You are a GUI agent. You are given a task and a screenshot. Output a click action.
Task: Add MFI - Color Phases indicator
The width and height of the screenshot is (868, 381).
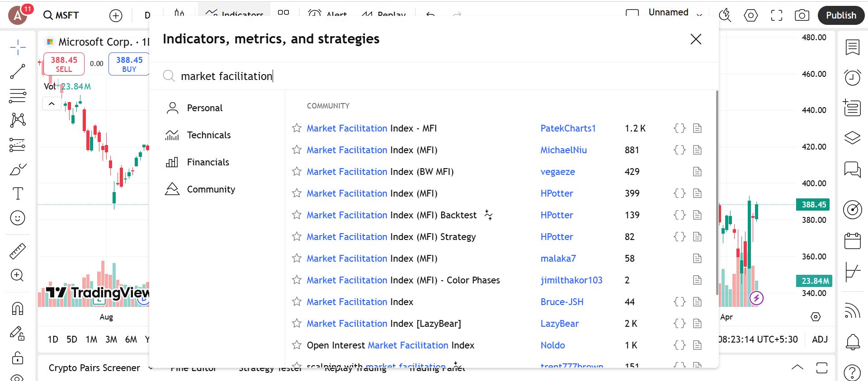point(403,280)
